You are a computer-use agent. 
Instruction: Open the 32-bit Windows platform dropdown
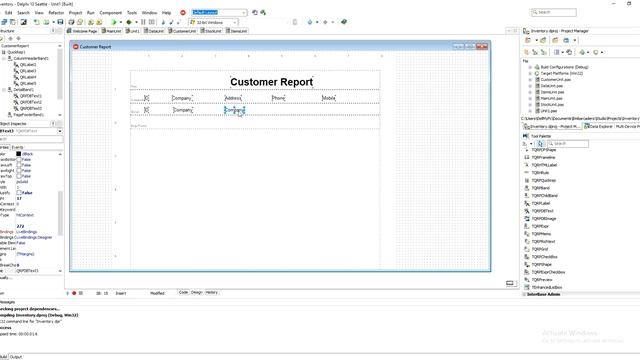coord(235,22)
